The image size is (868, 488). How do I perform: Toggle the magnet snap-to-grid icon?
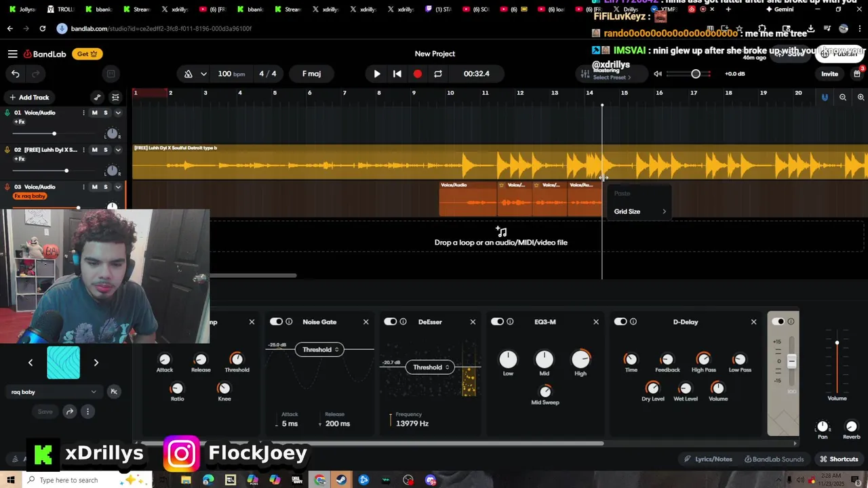point(825,98)
